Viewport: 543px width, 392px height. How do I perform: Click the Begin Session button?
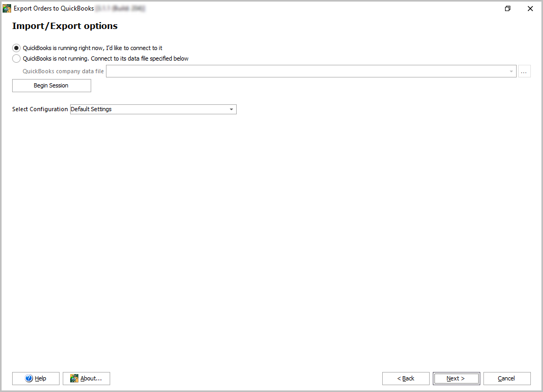[x=52, y=85]
